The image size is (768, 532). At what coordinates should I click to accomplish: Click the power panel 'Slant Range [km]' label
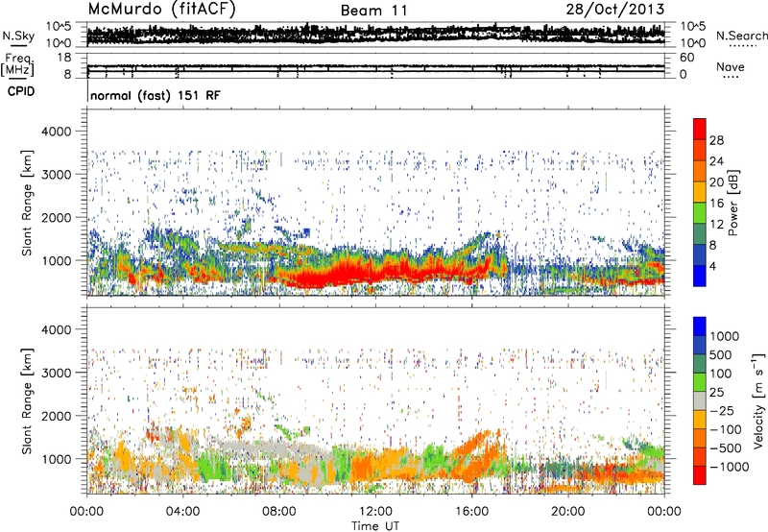(x=27, y=203)
